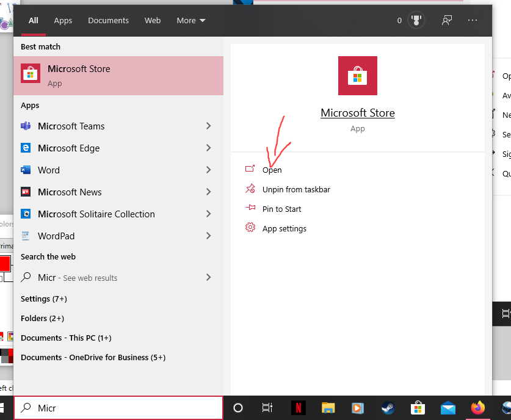Open App settings for Microsoft Store
The height and width of the screenshot is (420, 511).
pos(284,228)
